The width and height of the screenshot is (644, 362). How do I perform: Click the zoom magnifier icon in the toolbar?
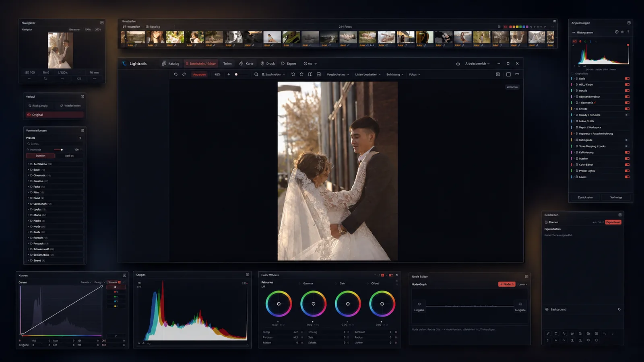(256, 74)
